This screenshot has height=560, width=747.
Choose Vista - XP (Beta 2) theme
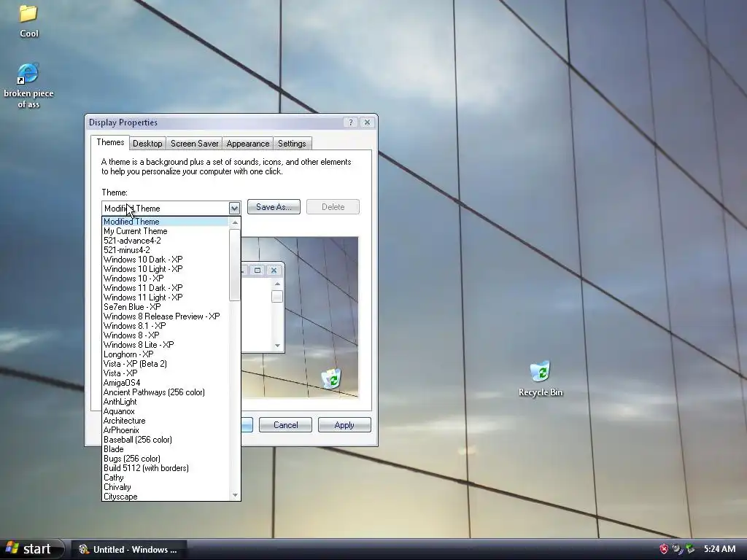pyautogui.click(x=166, y=364)
